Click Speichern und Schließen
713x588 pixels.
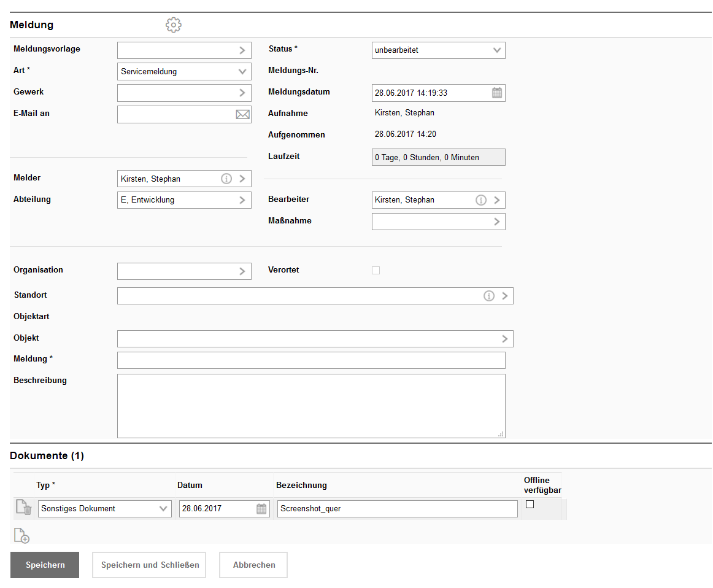(150, 565)
